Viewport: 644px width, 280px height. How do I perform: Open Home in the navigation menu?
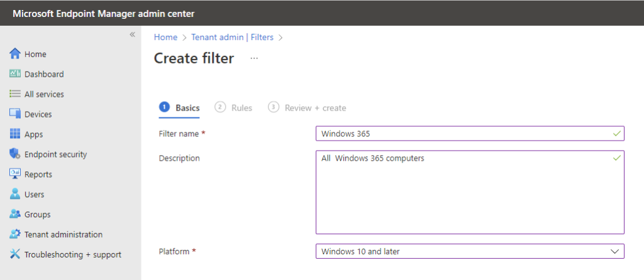35,54
